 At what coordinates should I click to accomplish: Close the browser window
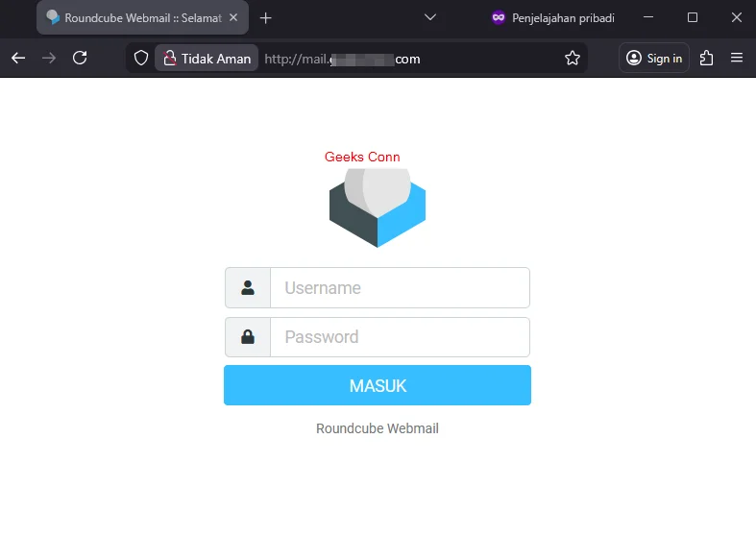pyautogui.click(x=736, y=18)
